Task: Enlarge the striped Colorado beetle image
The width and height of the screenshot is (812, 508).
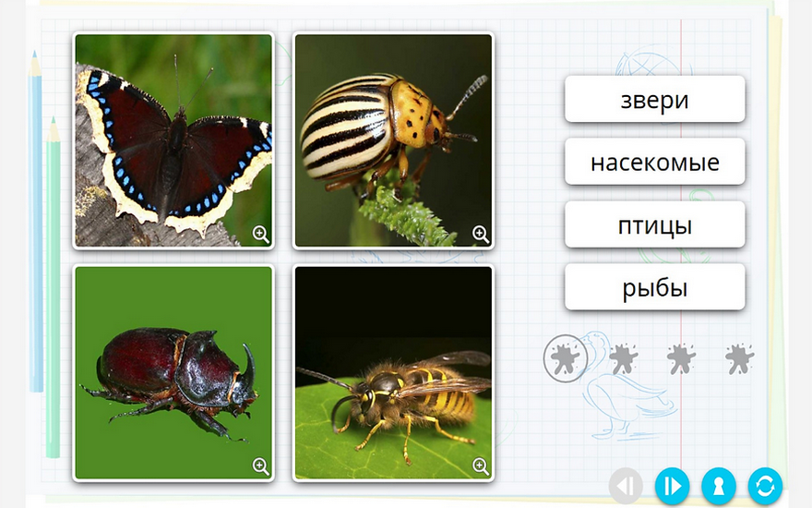Action: point(481,235)
